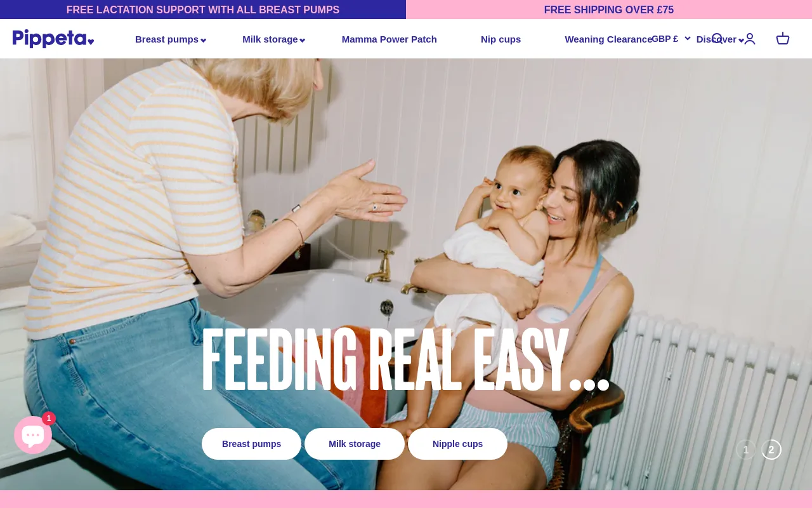Open the shopping basket icon
812x508 pixels.
click(783, 39)
